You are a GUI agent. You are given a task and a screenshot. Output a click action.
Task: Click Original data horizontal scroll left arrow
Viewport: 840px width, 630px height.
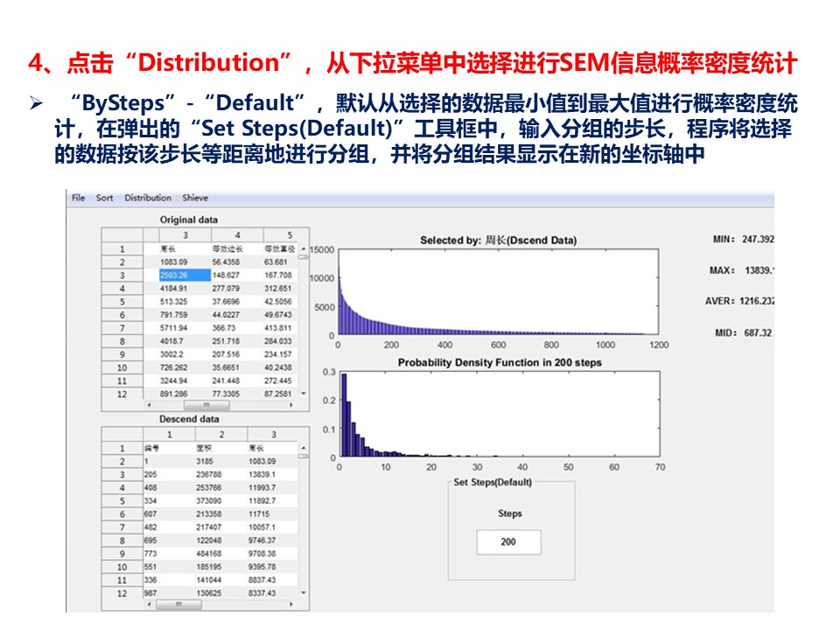[149, 405]
